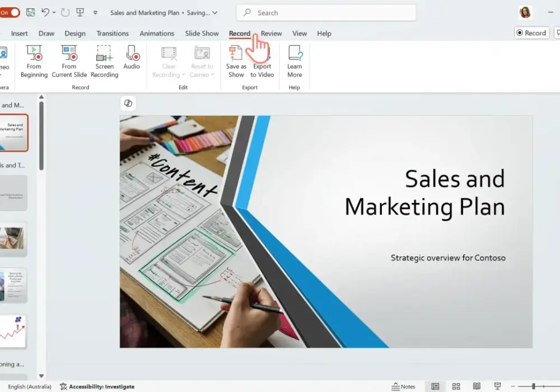
Task: Open the Design tab
Action: (x=75, y=33)
